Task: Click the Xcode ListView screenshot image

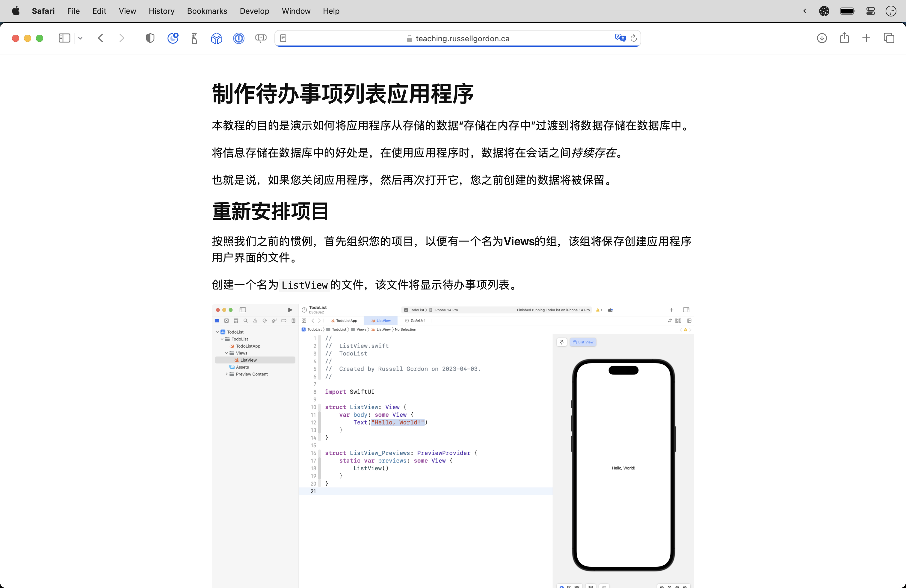Action: (x=453, y=446)
